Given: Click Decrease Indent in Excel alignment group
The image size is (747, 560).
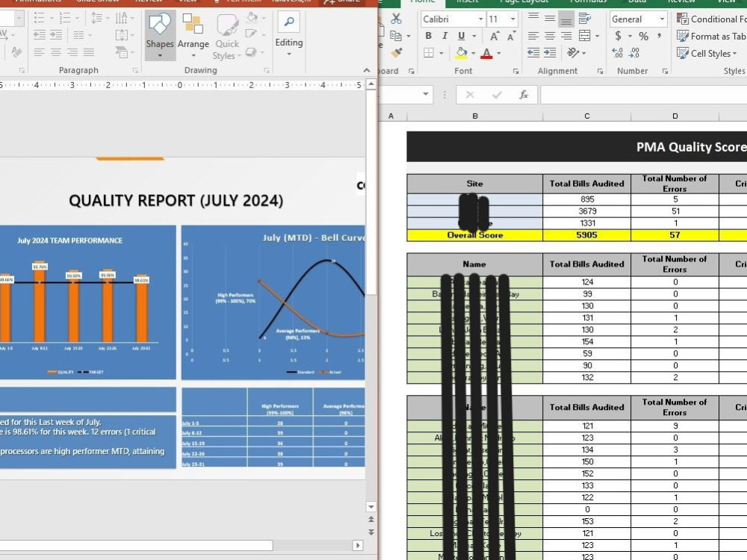Looking at the screenshot, I should pyautogui.click(x=533, y=53).
